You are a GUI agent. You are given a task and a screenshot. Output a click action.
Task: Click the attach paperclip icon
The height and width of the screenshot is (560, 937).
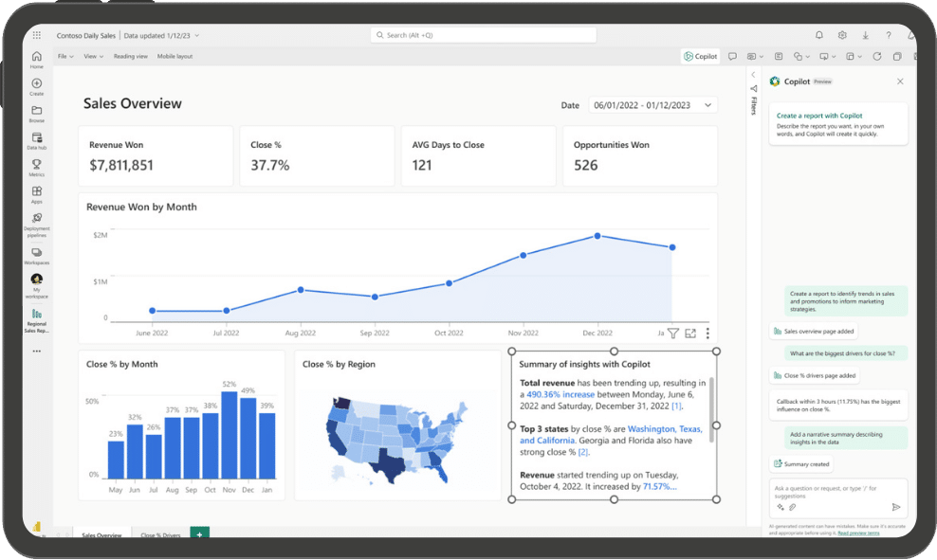792,507
